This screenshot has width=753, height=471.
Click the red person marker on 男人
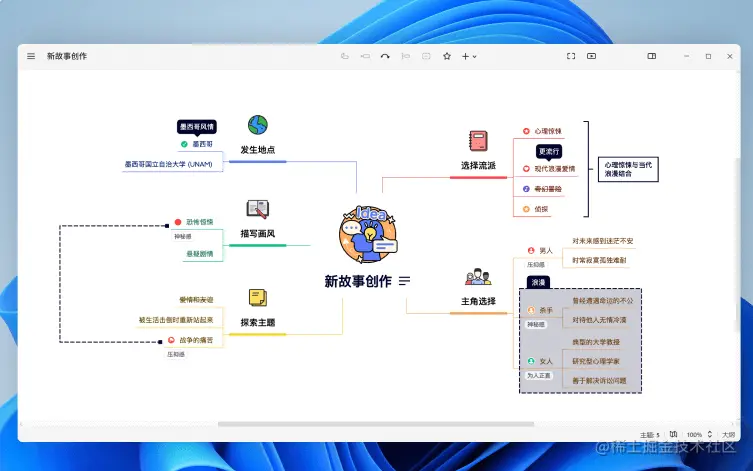[531, 251]
